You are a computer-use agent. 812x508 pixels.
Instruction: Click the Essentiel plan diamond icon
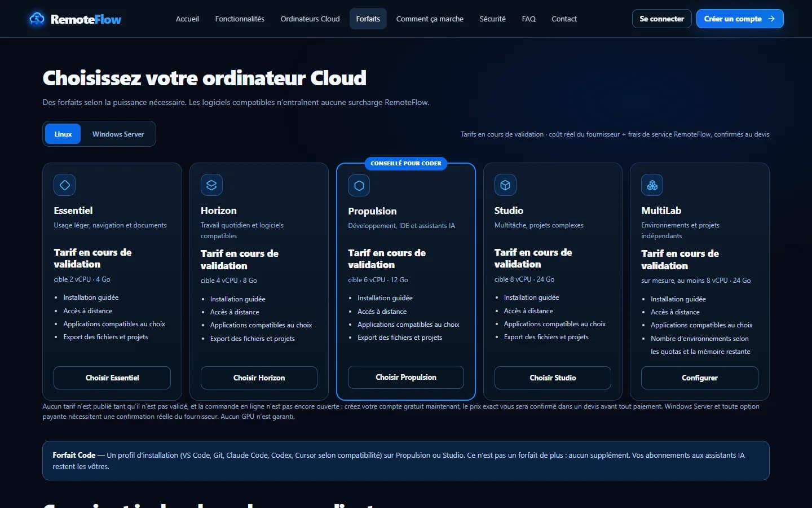[65, 185]
